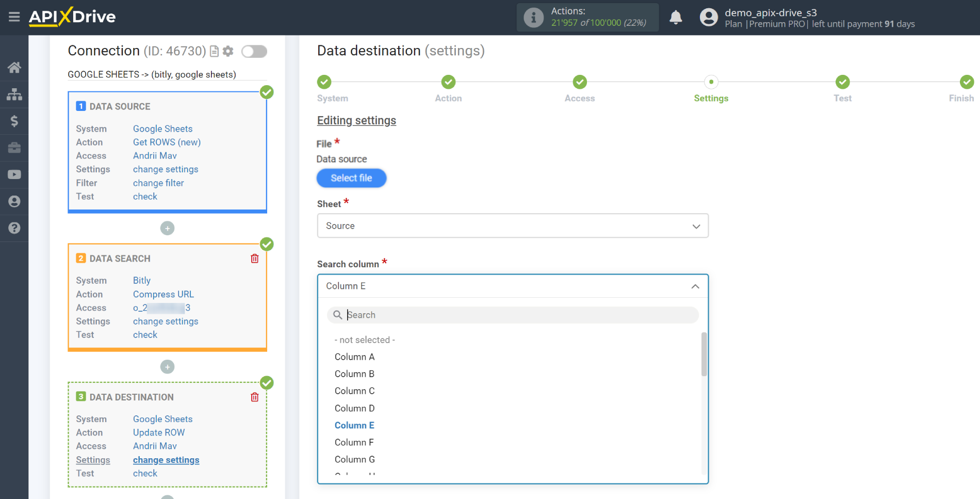Image resolution: width=980 pixels, height=499 pixels.
Task: Open the briefcase icon in sidebar
Action: (x=14, y=148)
